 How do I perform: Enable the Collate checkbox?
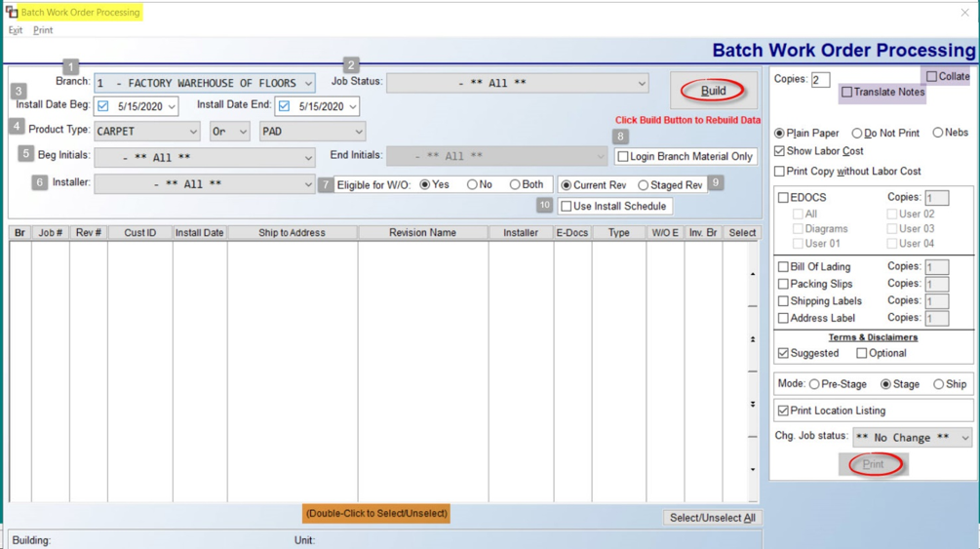932,76
